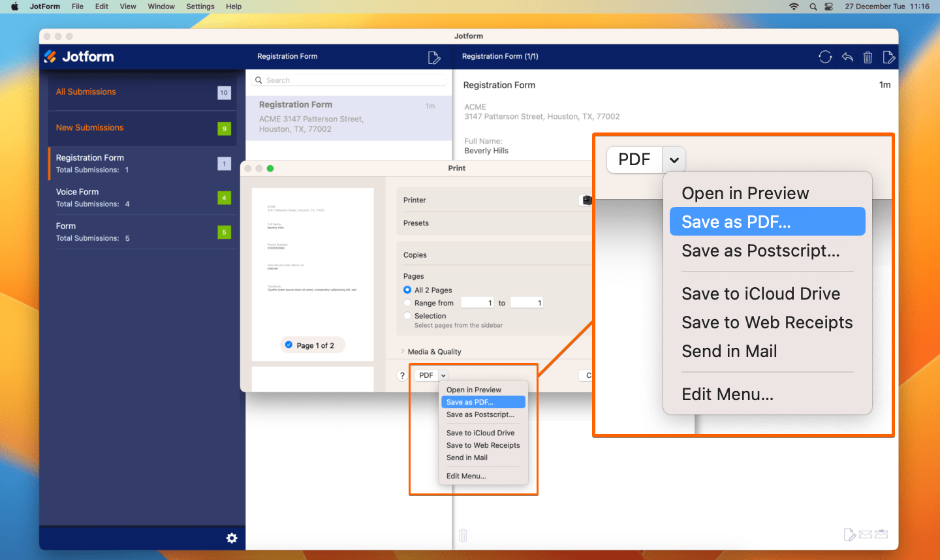Choose Save as PDF… in small PDF menu
This screenshot has width=940, height=560.
coord(483,402)
